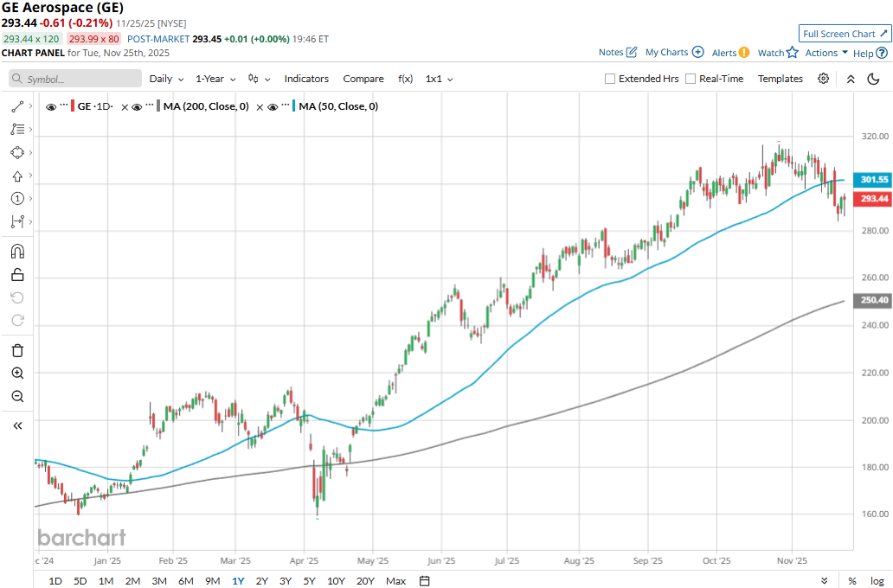Check the Real-Time checkbox

[691, 79]
